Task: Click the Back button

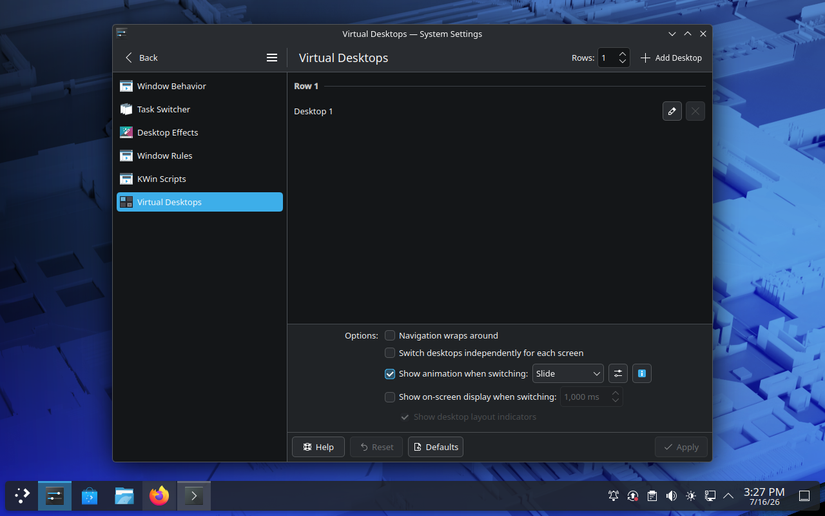Action: click(x=141, y=58)
